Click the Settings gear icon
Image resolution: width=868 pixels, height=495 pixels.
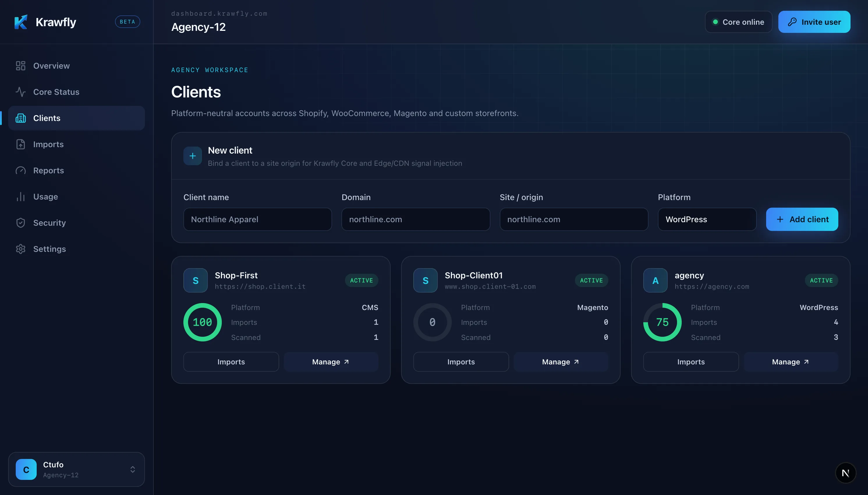(21, 249)
